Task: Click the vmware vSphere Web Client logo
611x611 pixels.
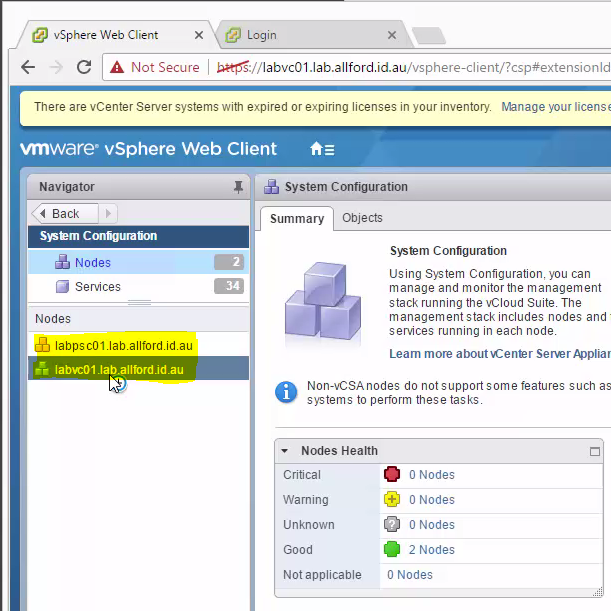Action: (x=148, y=149)
